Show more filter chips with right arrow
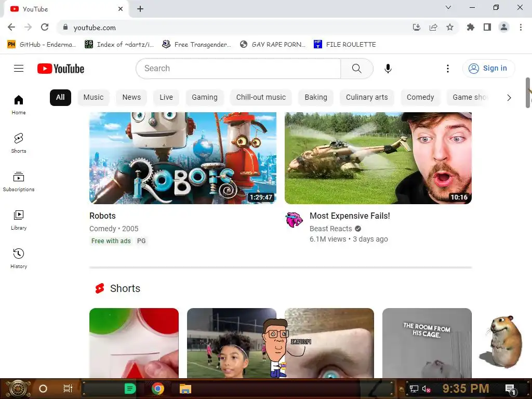532x399 pixels. [x=509, y=98]
